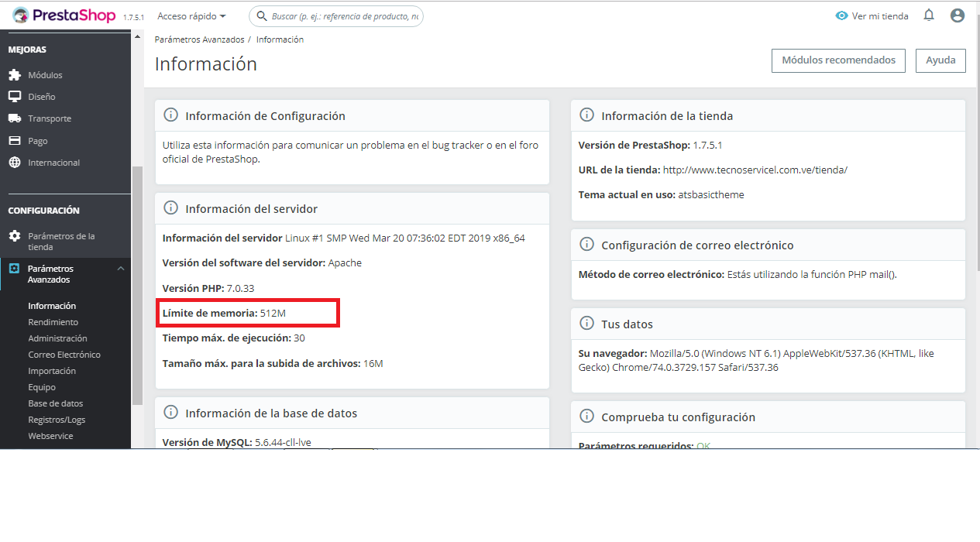980x542 pixels.
Task: Click the Versión PHP 7.0.33 line
Action: [x=208, y=288]
